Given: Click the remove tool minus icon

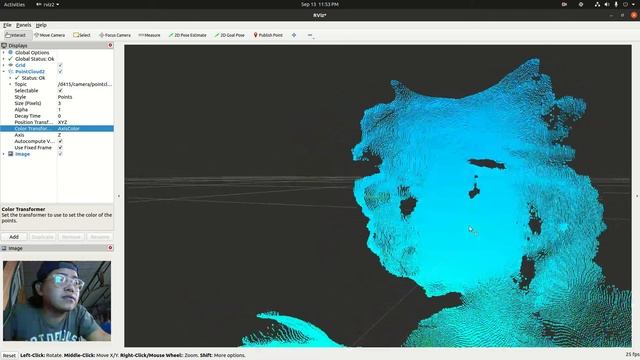Looking at the screenshot, I should coord(310,35).
